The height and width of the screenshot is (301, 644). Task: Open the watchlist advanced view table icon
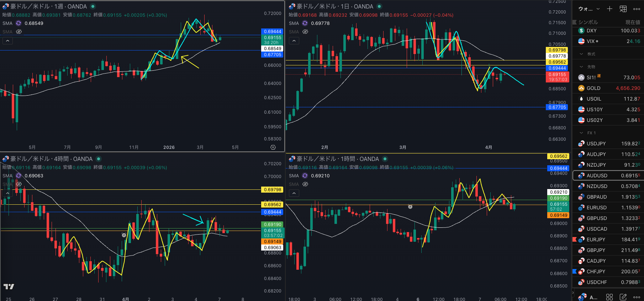click(x=623, y=9)
